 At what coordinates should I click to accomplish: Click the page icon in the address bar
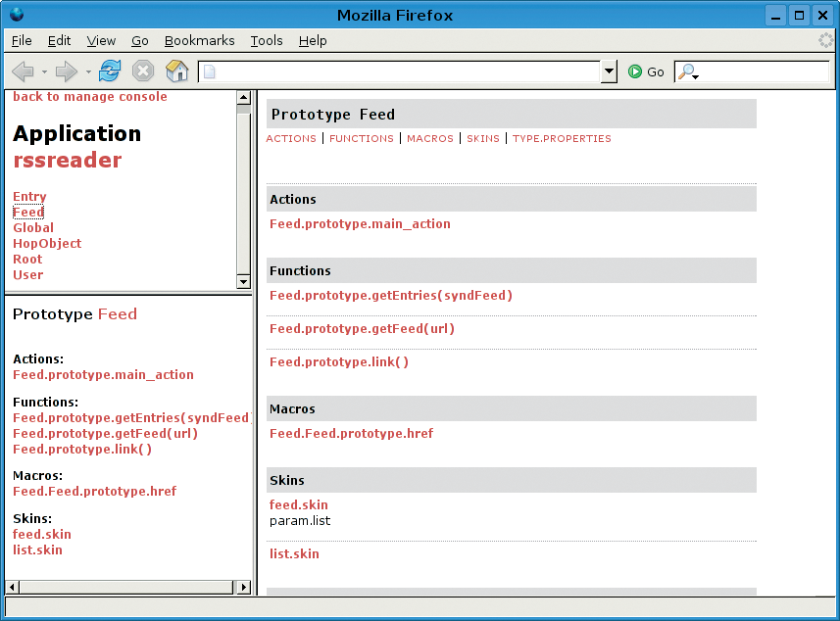[210, 72]
